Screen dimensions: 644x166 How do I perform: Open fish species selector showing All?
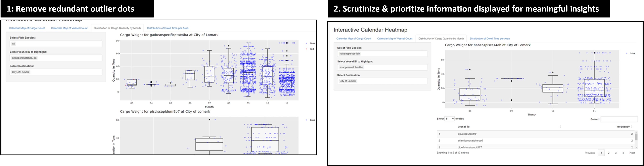[x=56, y=44]
